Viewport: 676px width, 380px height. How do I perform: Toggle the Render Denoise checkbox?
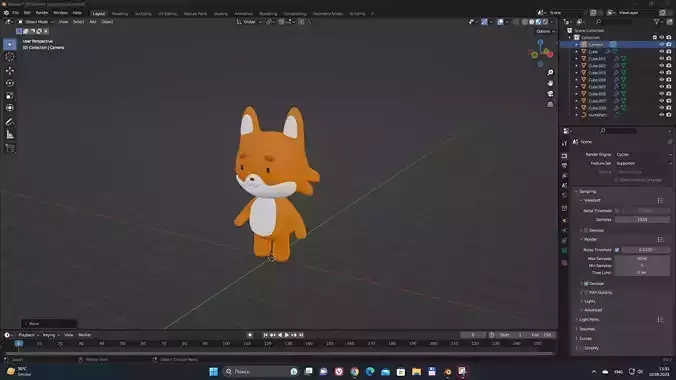586,283
